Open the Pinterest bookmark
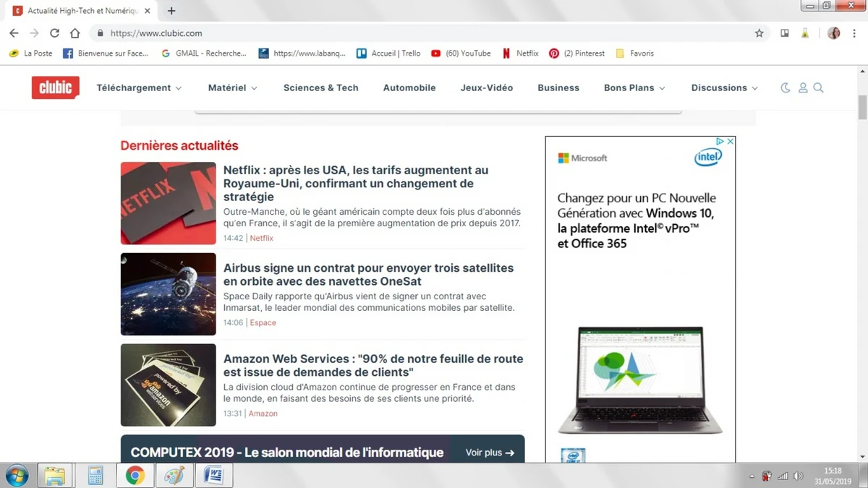 (576, 53)
